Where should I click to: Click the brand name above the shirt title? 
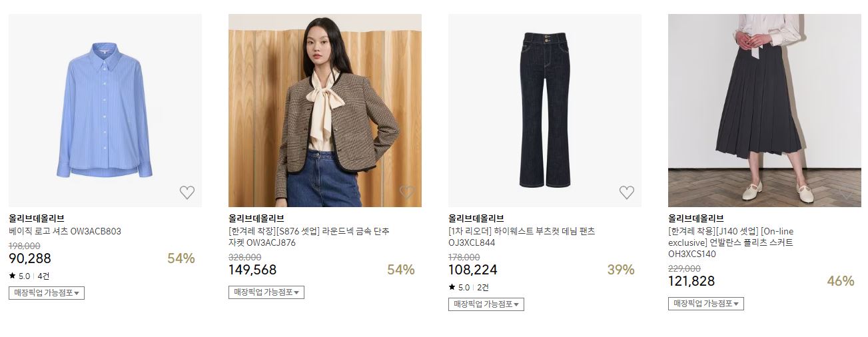[x=37, y=218]
